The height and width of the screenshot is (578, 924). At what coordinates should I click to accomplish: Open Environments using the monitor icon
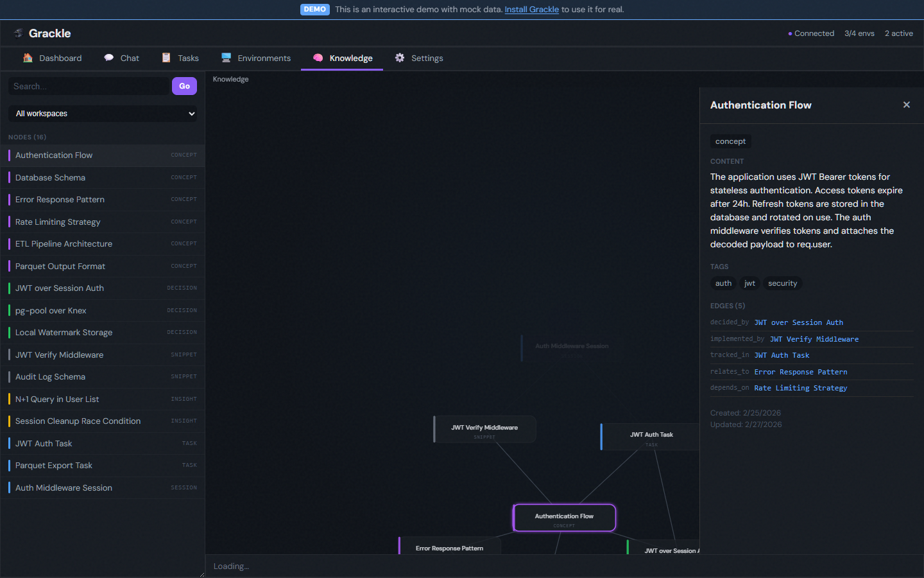tap(226, 58)
